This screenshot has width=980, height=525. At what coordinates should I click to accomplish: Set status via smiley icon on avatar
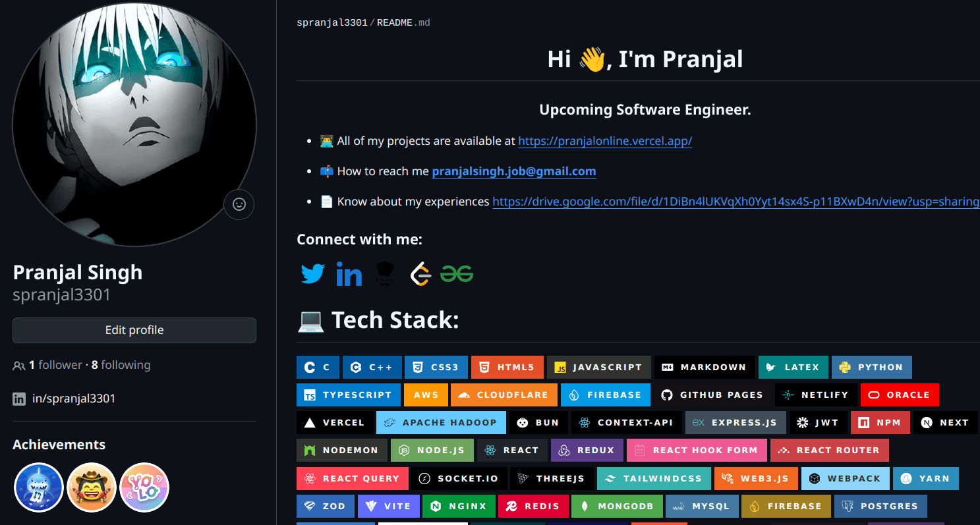tap(239, 204)
